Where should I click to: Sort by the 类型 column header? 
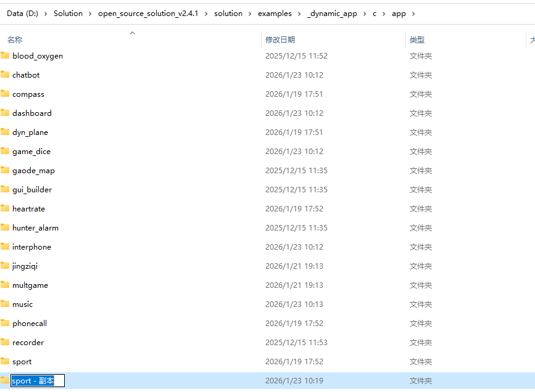click(417, 40)
